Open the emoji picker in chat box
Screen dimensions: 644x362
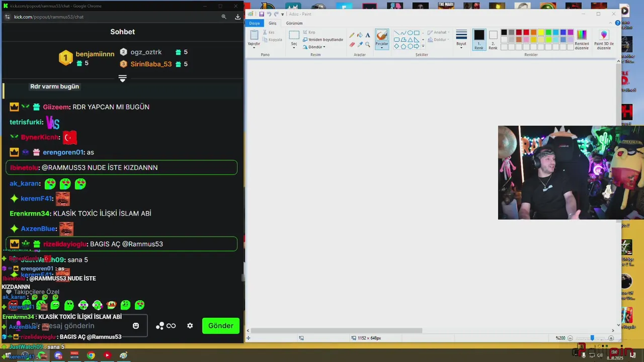tap(136, 326)
